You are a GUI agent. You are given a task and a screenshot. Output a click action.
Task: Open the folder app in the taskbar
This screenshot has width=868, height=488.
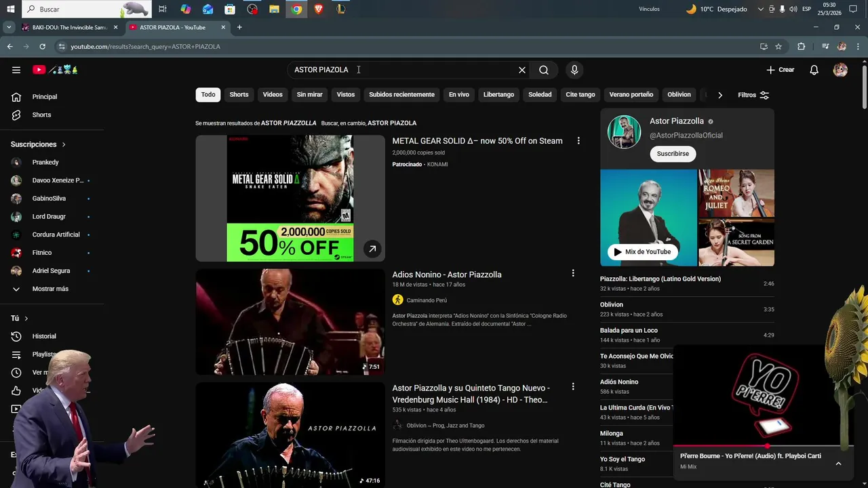tap(274, 9)
